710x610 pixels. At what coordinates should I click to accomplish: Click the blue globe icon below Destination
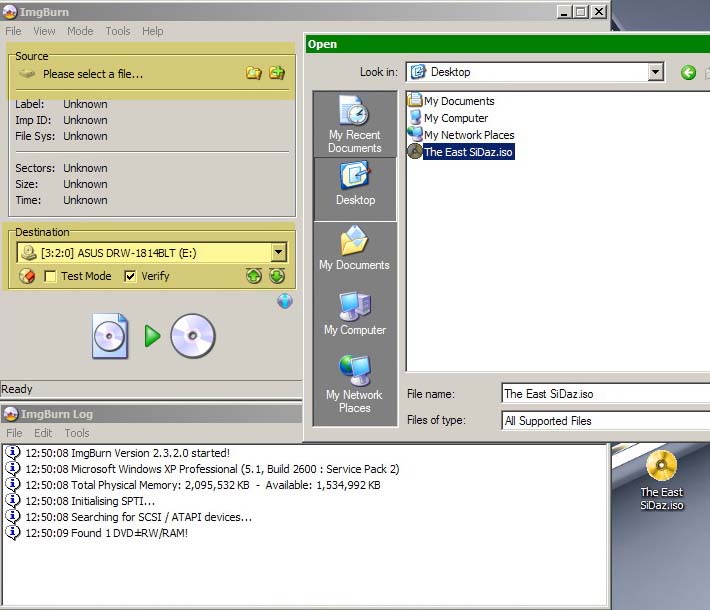coord(285,301)
